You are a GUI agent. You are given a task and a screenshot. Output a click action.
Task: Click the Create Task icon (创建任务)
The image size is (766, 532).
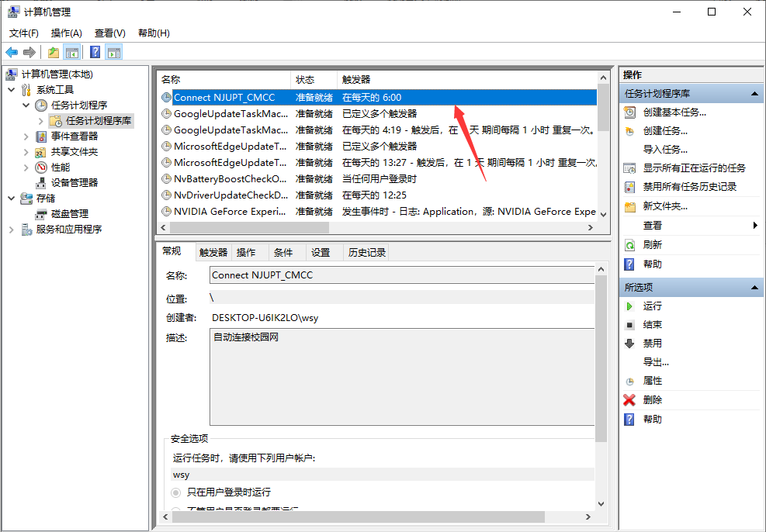coord(629,131)
